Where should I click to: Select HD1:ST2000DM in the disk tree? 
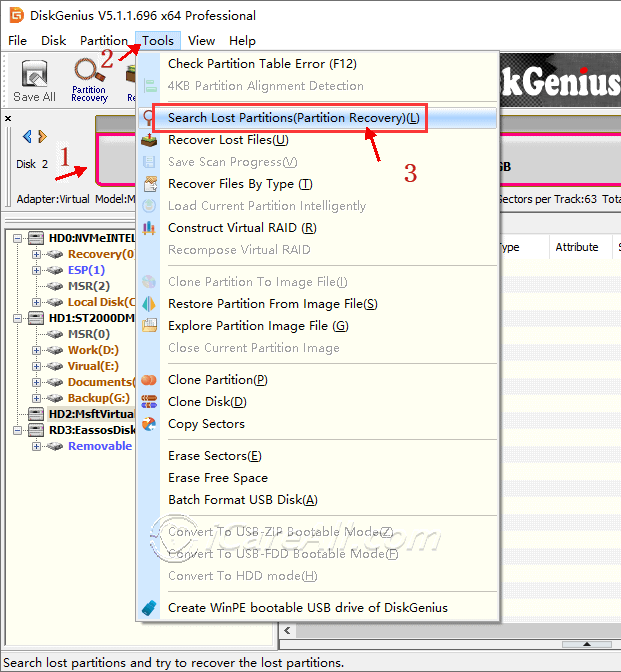coord(92,318)
